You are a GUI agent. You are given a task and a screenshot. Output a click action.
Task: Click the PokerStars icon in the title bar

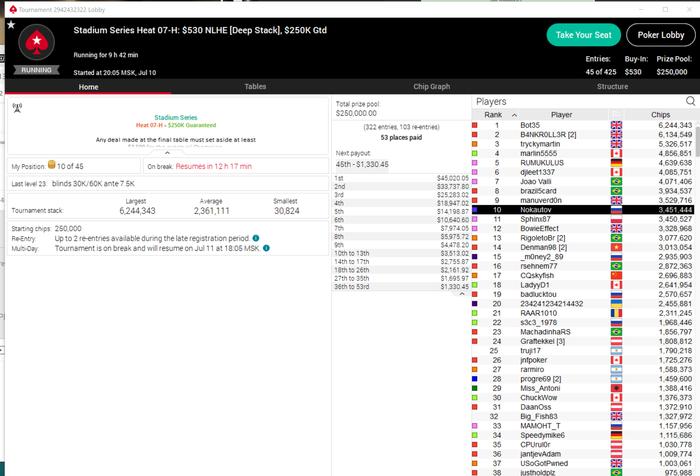point(13,9)
